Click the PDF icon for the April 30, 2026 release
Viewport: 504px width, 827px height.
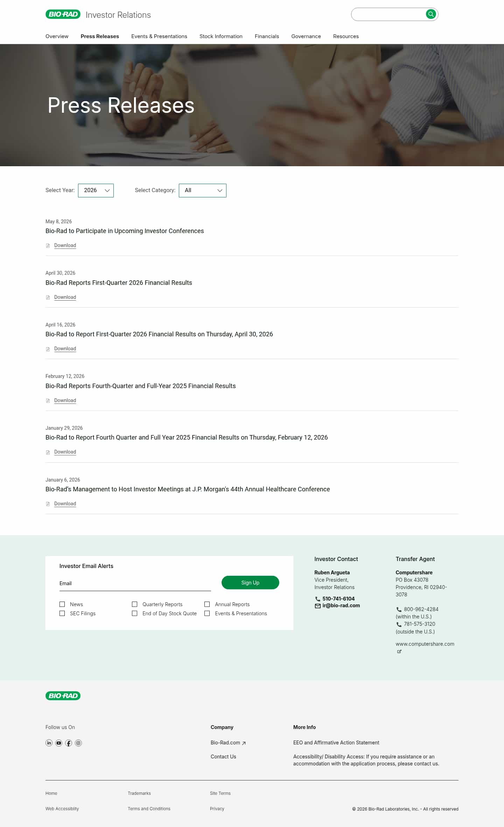coord(48,297)
